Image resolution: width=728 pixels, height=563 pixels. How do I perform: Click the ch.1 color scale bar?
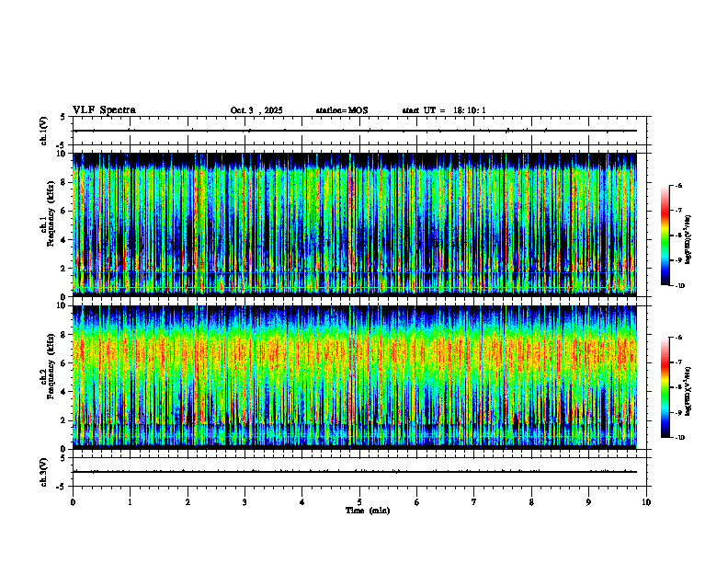point(665,236)
